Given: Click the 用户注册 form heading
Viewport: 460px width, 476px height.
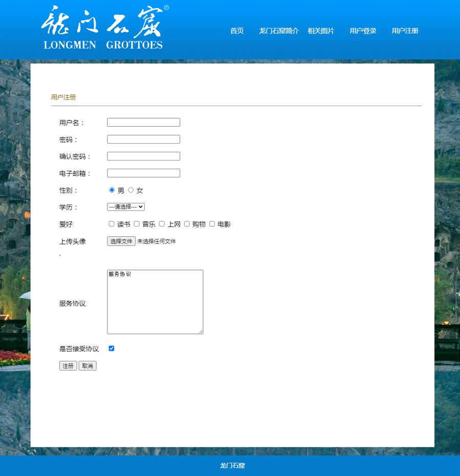Looking at the screenshot, I should 63,97.
